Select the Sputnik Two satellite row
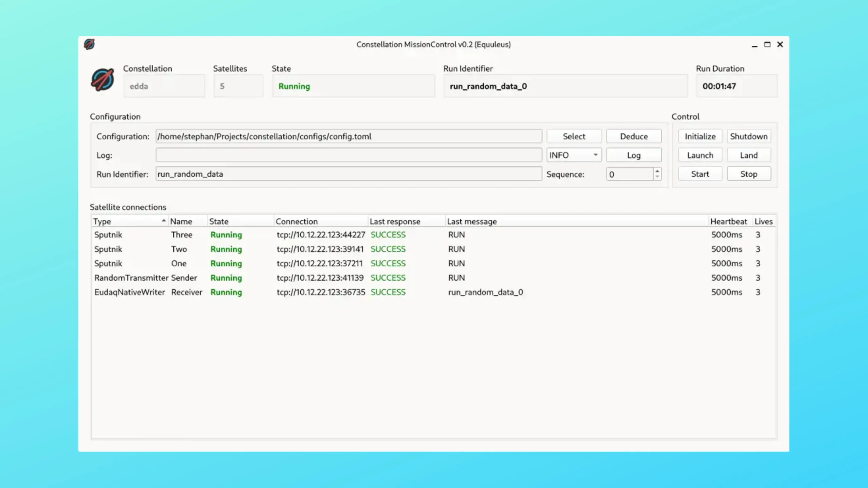Screen dimensions: 868x488 pyautogui.click(x=433, y=249)
